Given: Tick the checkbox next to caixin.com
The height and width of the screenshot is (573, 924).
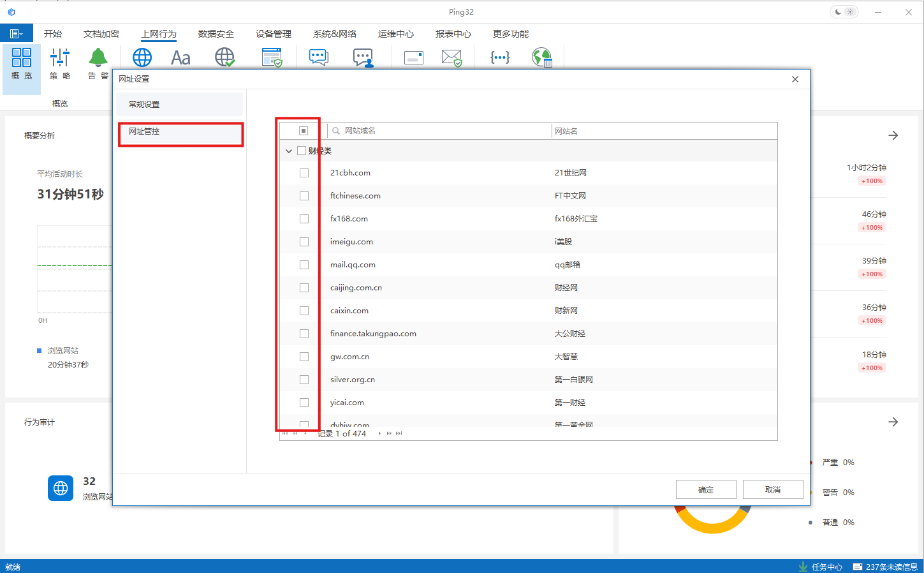Looking at the screenshot, I should 304,311.
